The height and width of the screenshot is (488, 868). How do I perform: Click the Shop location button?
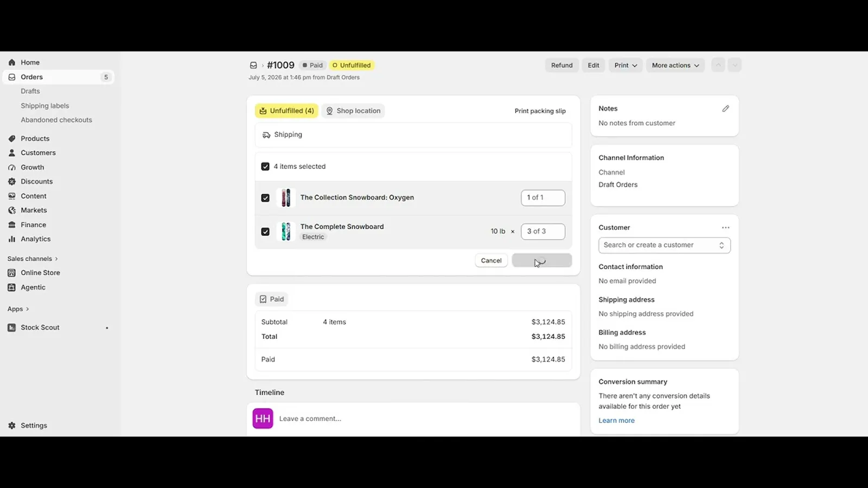(353, 111)
